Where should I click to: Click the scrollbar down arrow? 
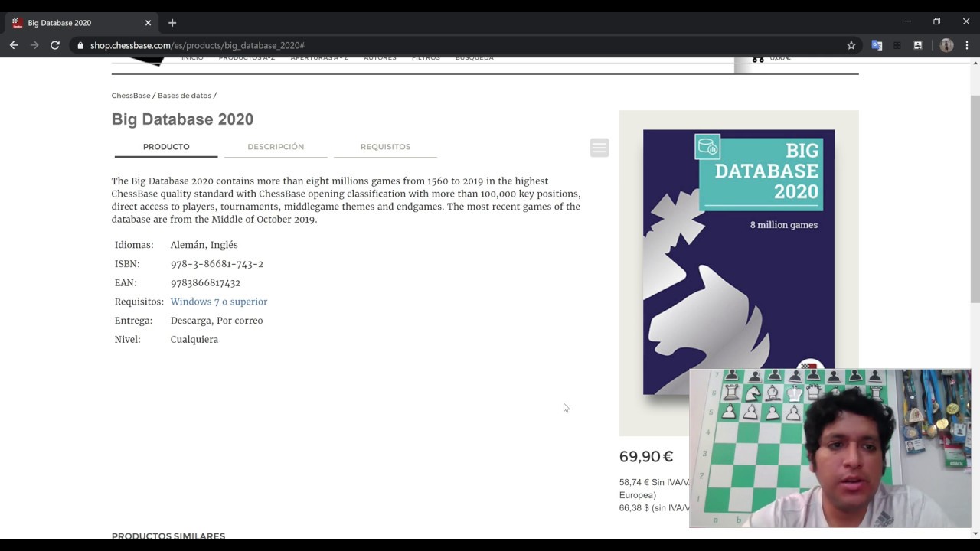975,533
